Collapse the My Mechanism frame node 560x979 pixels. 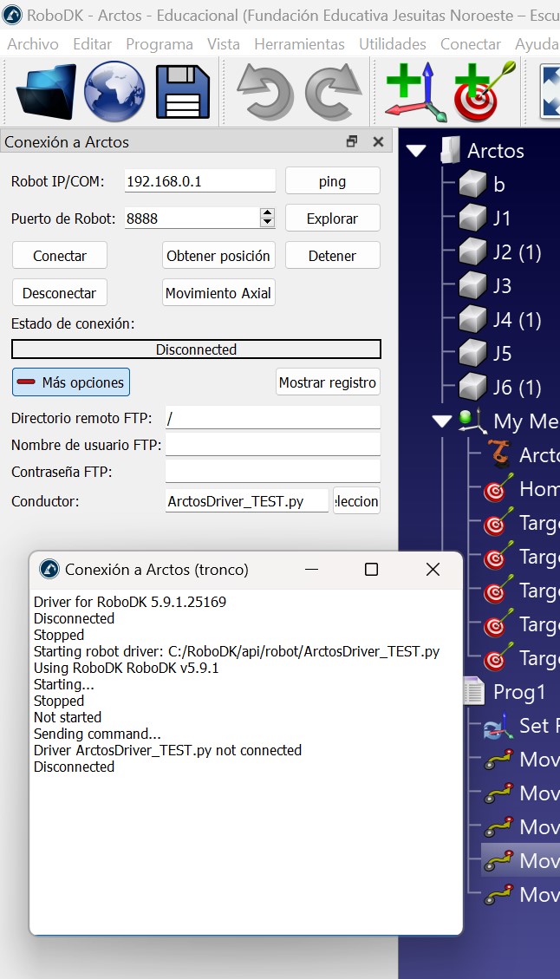click(442, 421)
